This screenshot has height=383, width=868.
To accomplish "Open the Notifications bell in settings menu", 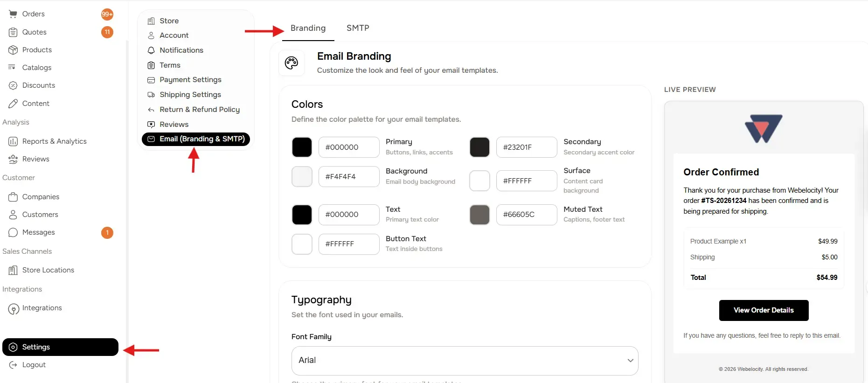I will [x=151, y=50].
